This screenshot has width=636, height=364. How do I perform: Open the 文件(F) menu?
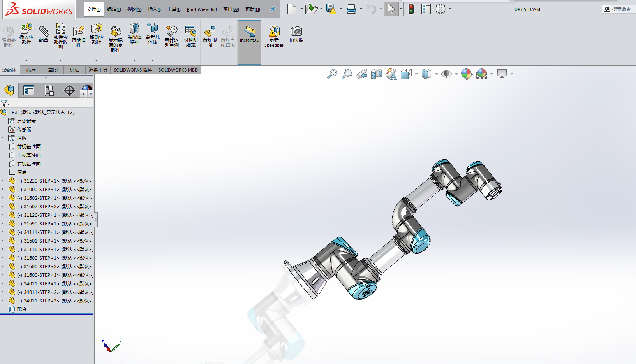pyautogui.click(x=94, y=9)
